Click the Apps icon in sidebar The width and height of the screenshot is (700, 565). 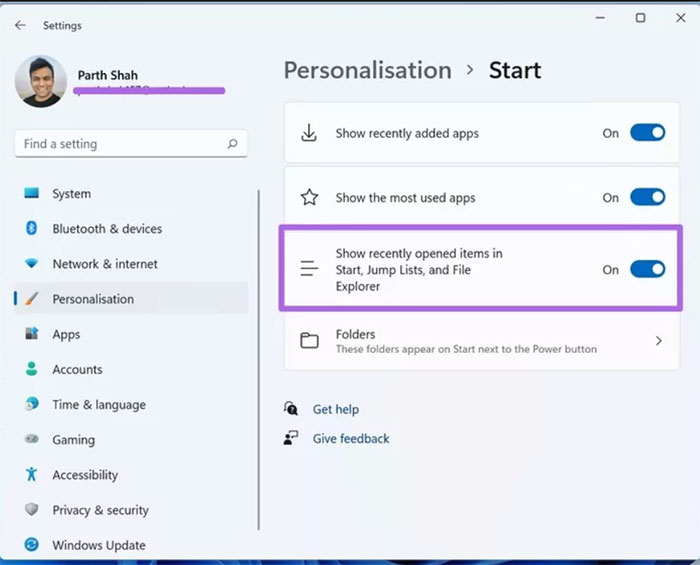click(32, 334)
